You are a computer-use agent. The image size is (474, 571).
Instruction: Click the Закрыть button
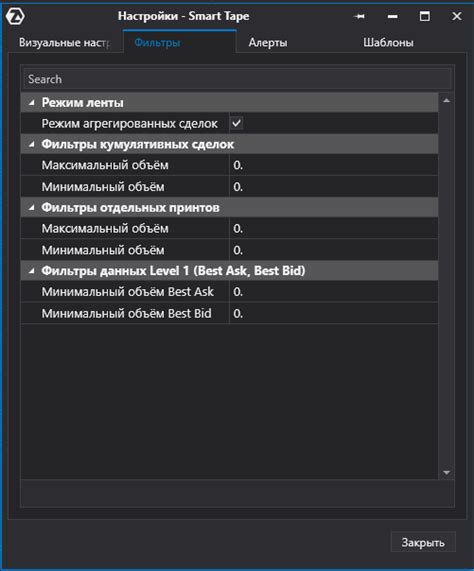(423, 543)
